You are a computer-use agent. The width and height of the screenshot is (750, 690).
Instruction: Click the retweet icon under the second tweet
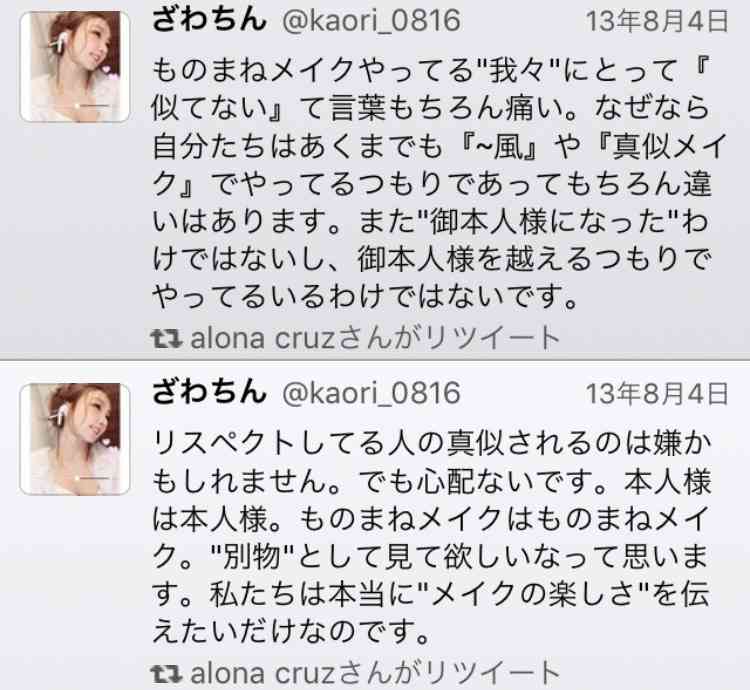coord(166,673)
